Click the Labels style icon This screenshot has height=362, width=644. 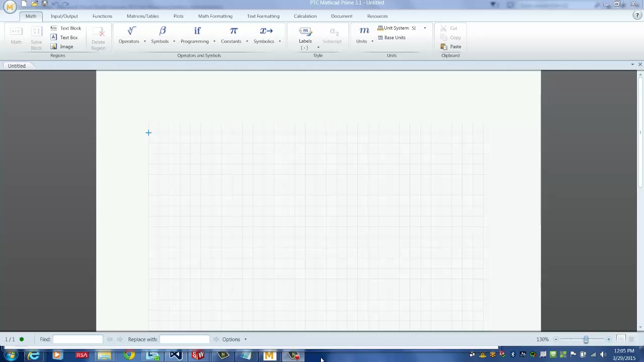tap(305, 31)
